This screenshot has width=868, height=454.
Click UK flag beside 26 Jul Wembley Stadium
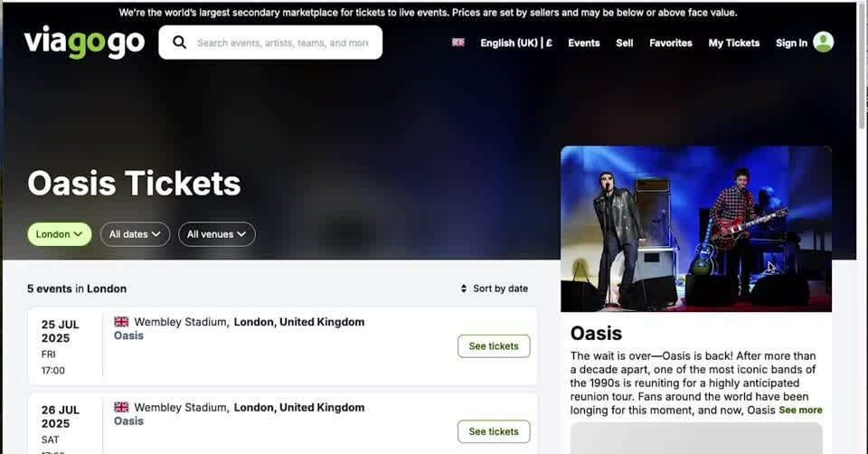coord(121,407)
